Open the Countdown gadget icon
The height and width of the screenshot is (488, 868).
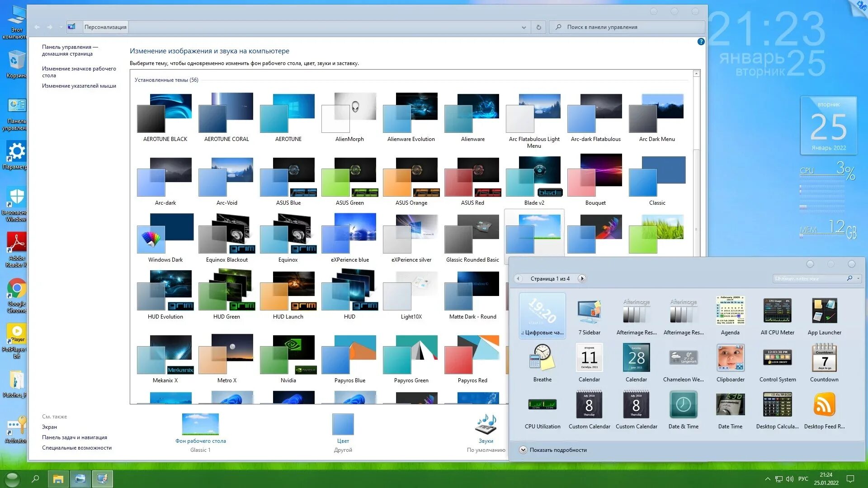tap(824, 358)
